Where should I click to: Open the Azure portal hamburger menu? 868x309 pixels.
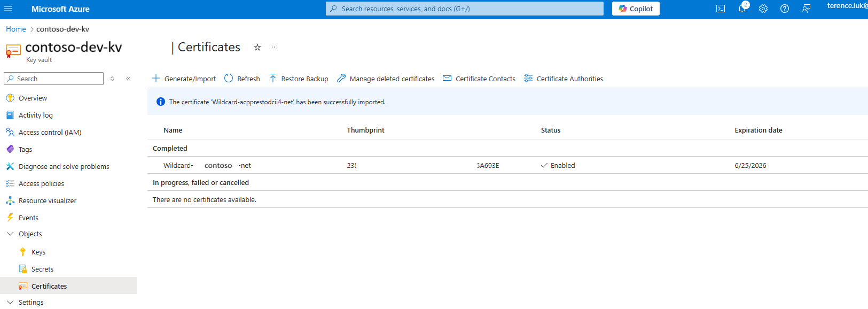pyautogui.click(x=8, y=9)
